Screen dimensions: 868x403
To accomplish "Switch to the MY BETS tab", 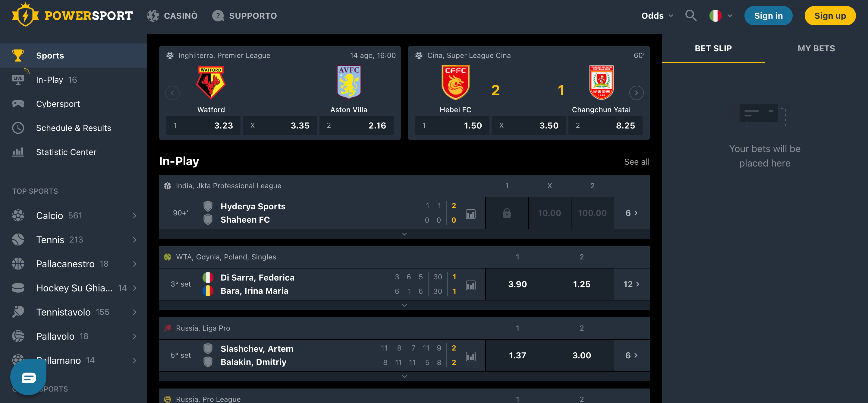I will pyautogui.click(x=816, y=48).
